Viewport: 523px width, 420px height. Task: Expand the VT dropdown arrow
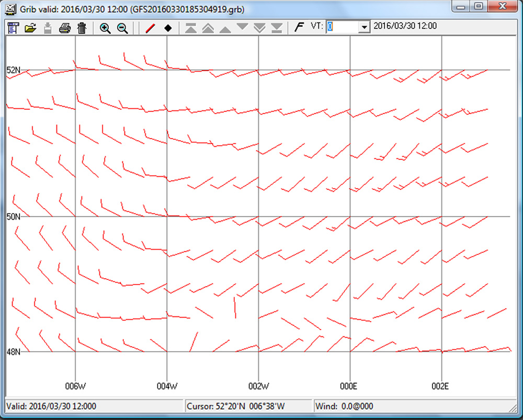pos(364,27)
